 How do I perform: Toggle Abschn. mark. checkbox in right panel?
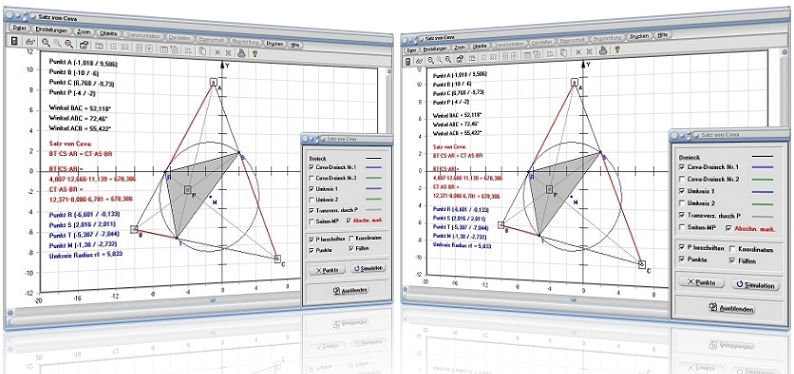tap(729, 228)
